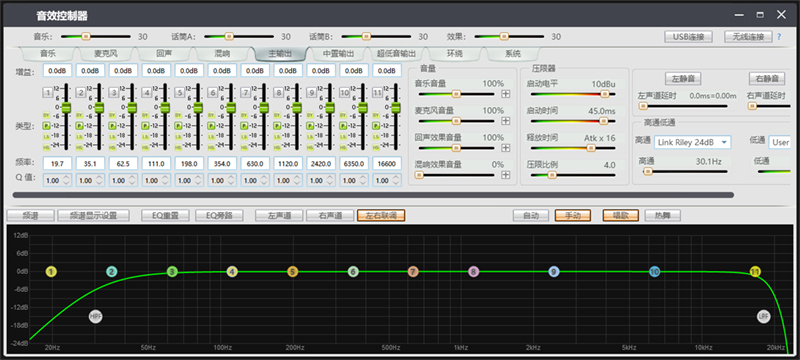
Task: Select node 10 on the EQ curve graph
Action: [x=655, y=272]
